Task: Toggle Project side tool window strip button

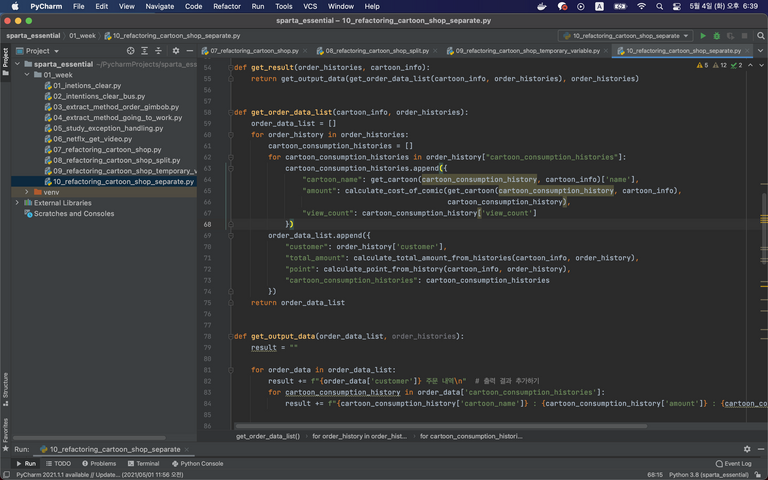Action: (5, 62)
